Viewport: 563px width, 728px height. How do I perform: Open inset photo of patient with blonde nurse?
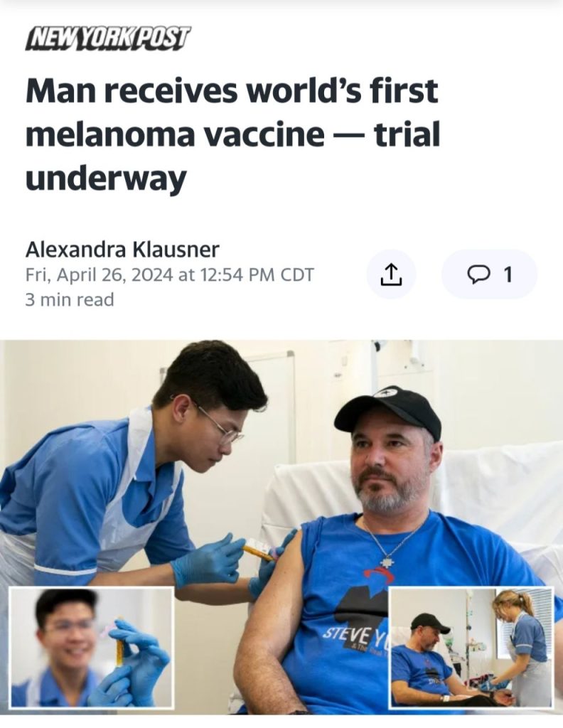pyautogui.click(x=471, y=648)
